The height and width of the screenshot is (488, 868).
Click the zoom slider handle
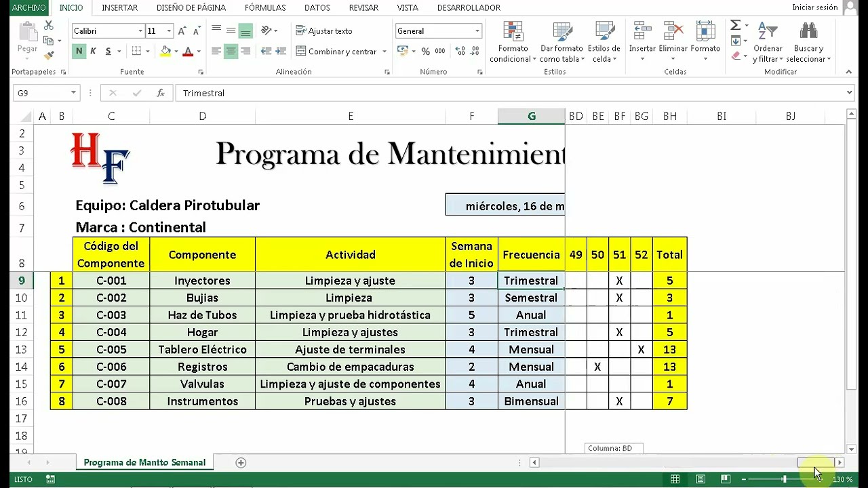pos(785,479)
